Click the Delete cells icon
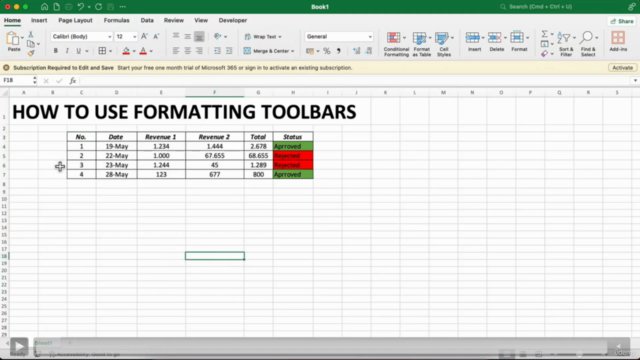640x360 pixels. pyautogui.click(x=495, y=38)
